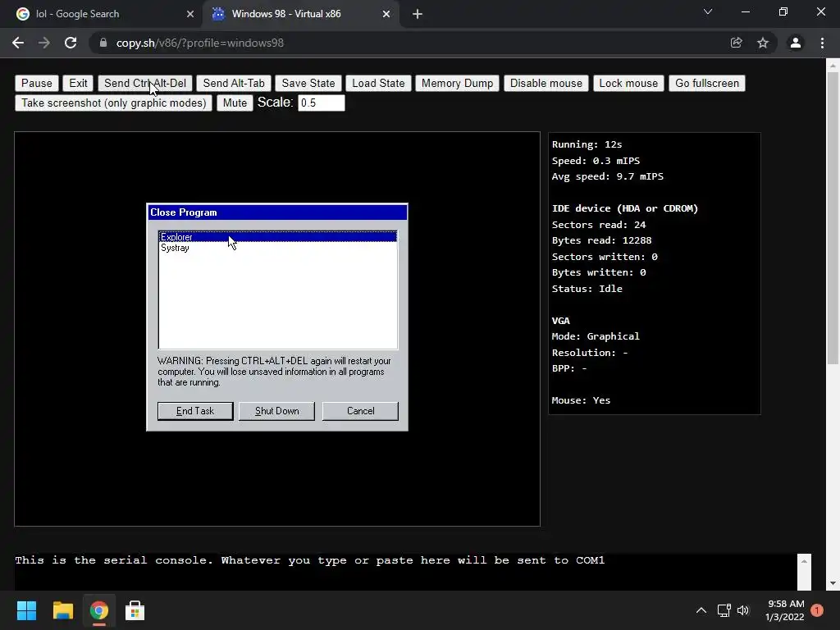
Task: Show hidden tray icons chevron
Action: click(x=701, y=610)
